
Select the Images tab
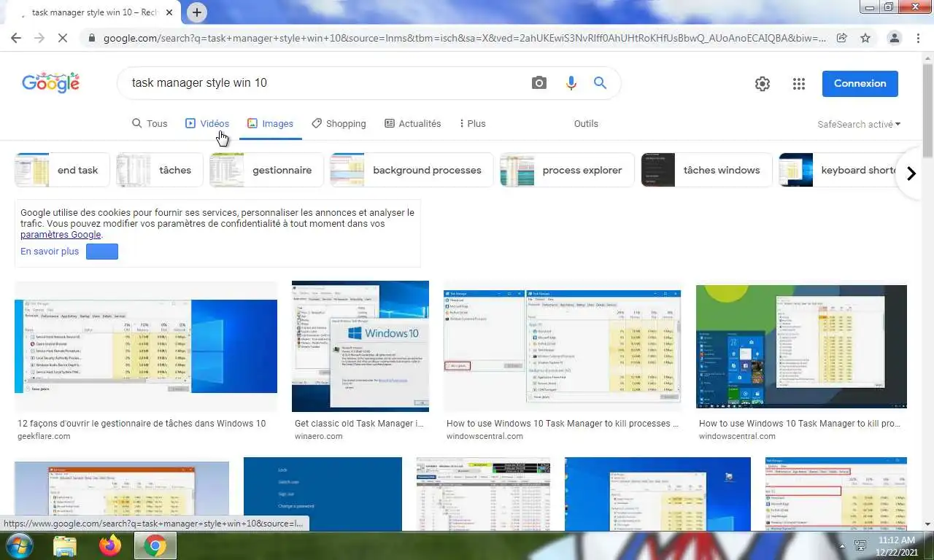(x=270, y=124)
